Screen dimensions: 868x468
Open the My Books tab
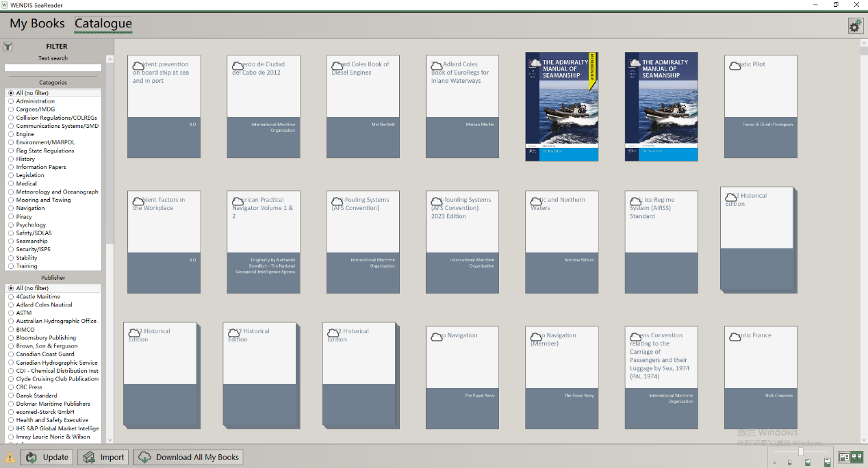click(x=37, y=23)
